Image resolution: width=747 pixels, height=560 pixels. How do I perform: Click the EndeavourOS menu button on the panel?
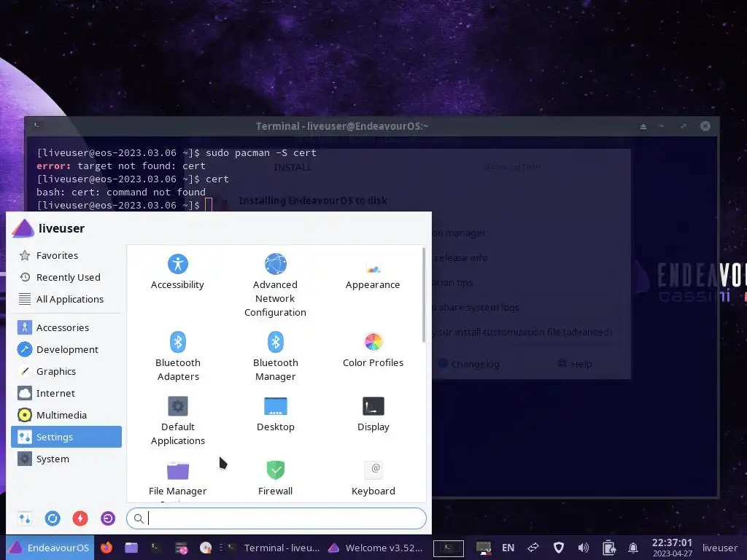(50, 548)
